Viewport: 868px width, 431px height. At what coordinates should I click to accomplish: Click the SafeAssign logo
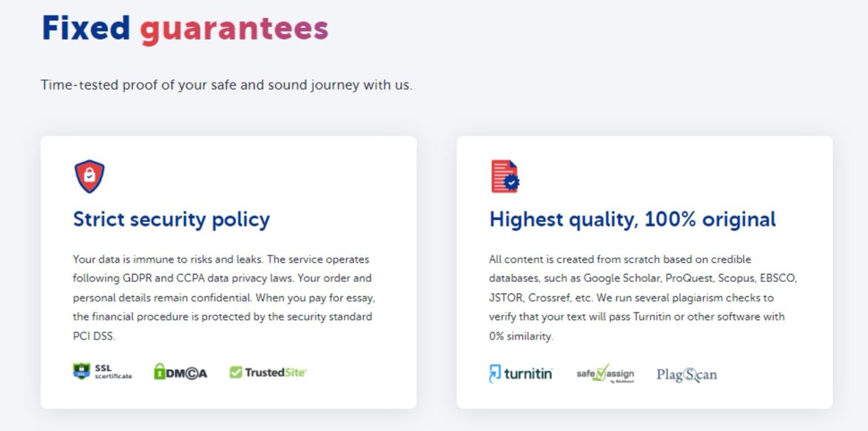point(605,373)
